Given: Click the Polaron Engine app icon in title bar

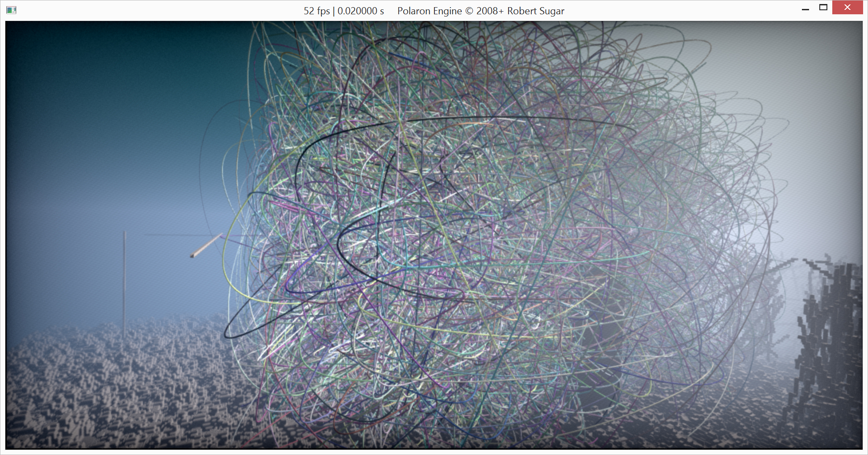Looking at the screenshot, I should [11, 10].
